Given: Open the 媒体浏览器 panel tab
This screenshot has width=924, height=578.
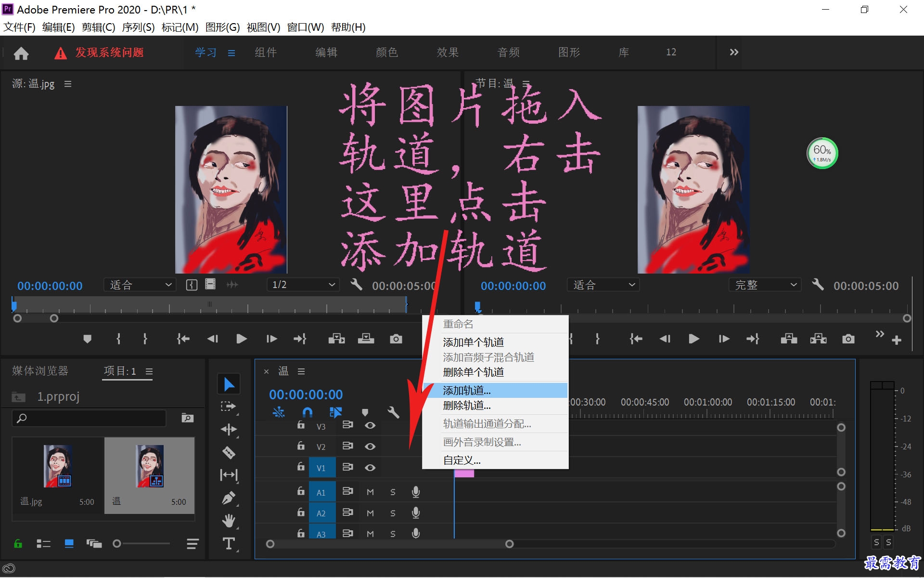Looking at the screenshot, I should (x=40, y=371).
